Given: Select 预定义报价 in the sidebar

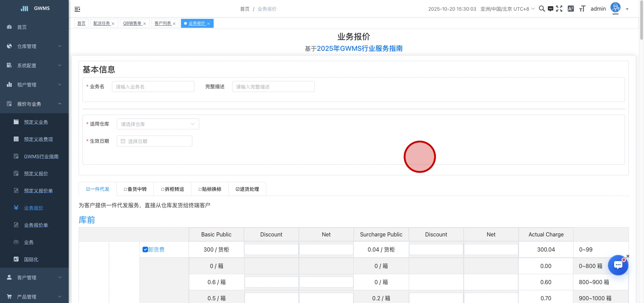Looking at the screenshot, I should pos(36,174).
